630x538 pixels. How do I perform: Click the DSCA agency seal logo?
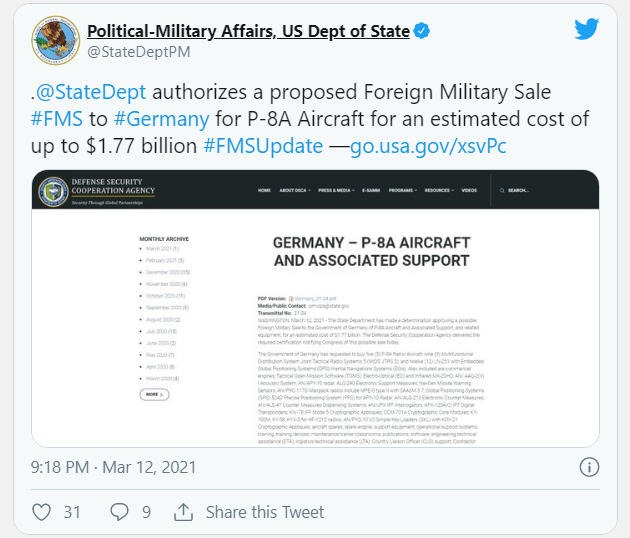[x=53, y=191]
